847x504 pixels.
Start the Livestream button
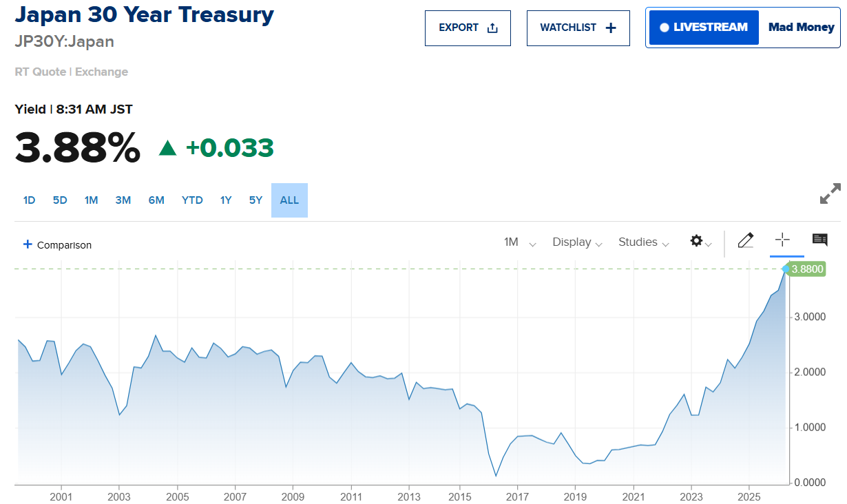(x=704, y=28)
